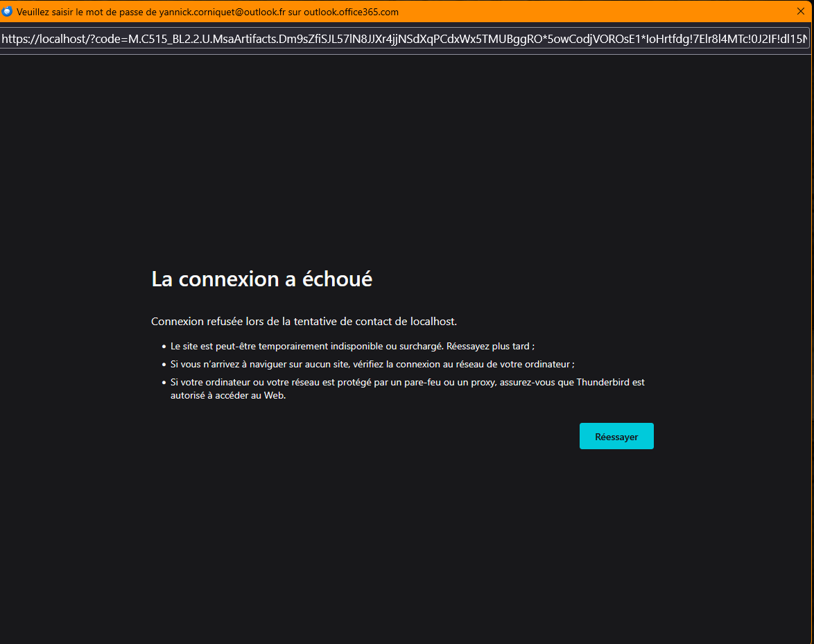Click the 'La connexion a échoué' heading

tap(261, 279)
